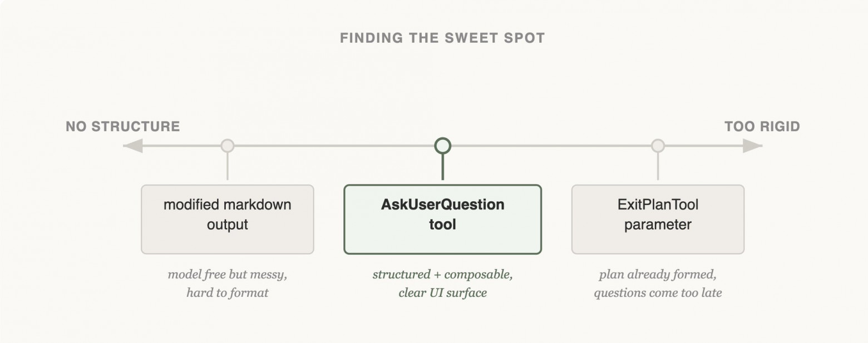The image size is (868, 343).
Task: Click the "FINDING THE SWEET SPOT" title
Action: point(442,38)
